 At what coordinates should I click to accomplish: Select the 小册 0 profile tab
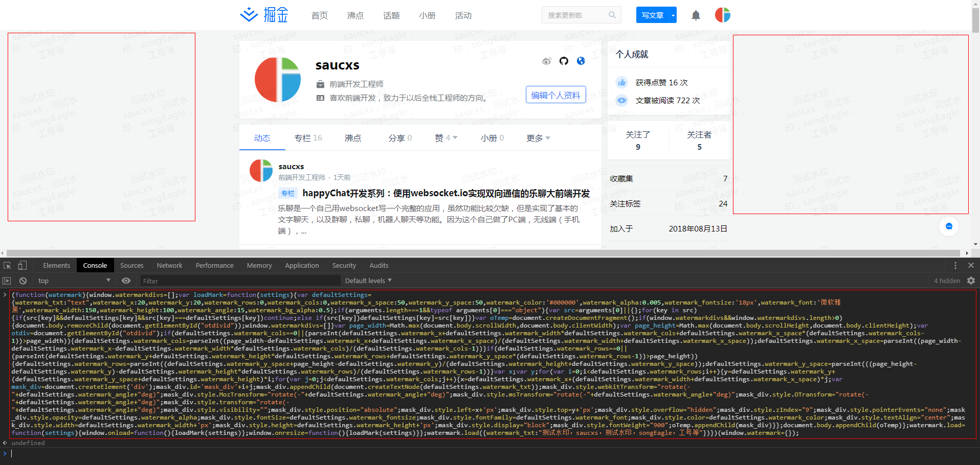point(492,138)
